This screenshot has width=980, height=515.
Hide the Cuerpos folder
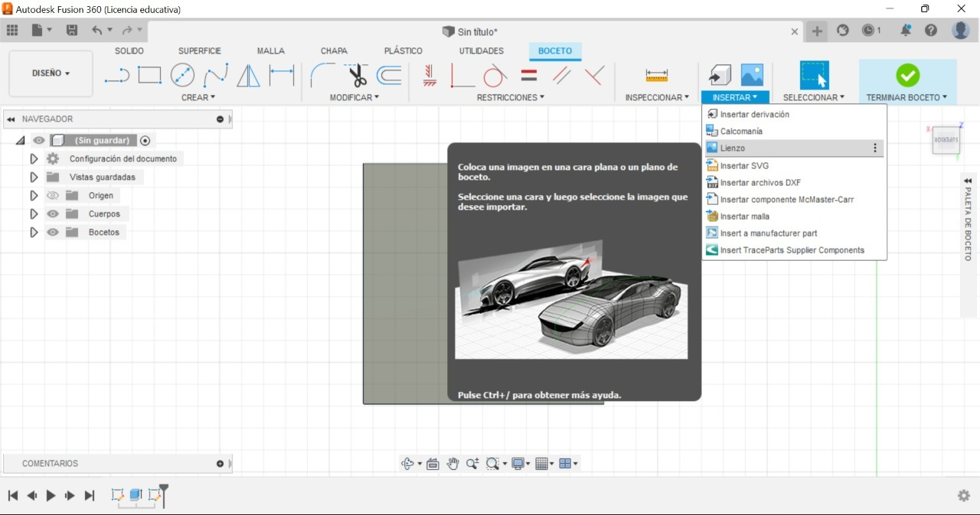click(53, 214)
